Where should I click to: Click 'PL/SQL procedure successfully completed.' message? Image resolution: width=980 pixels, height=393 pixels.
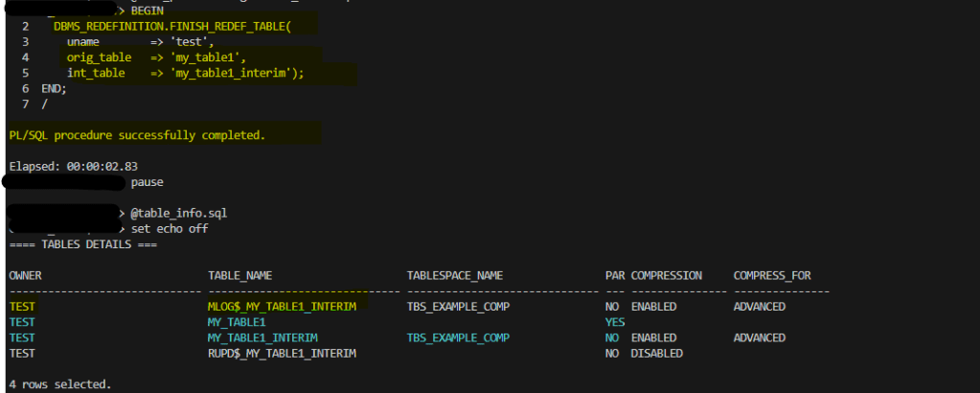pos(137,135)
